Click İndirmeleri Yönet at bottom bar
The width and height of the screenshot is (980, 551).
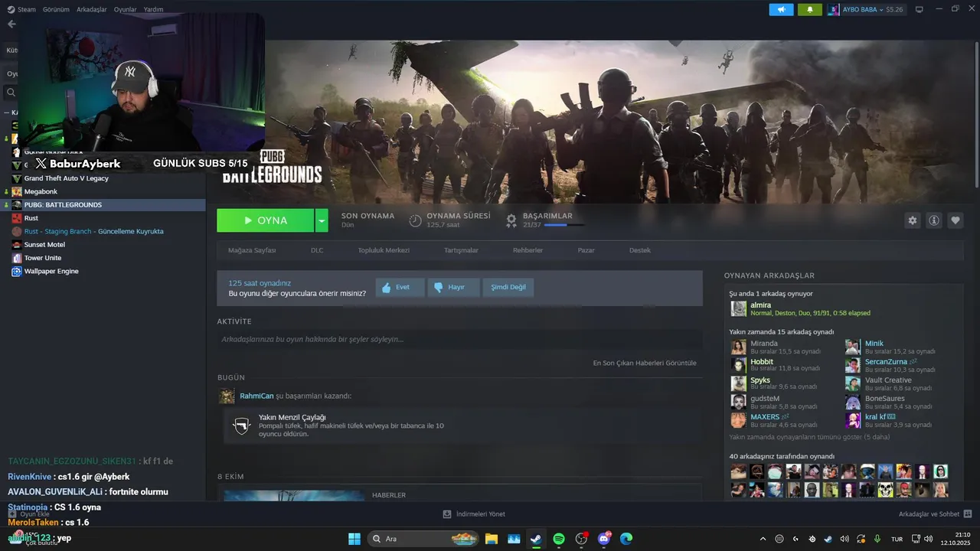(474, 514)
